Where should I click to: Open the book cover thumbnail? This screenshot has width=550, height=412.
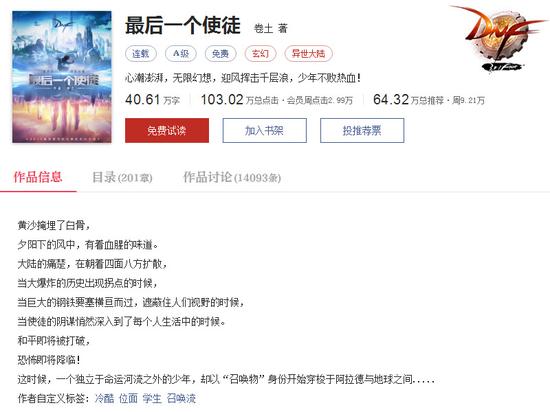point(62,77)
